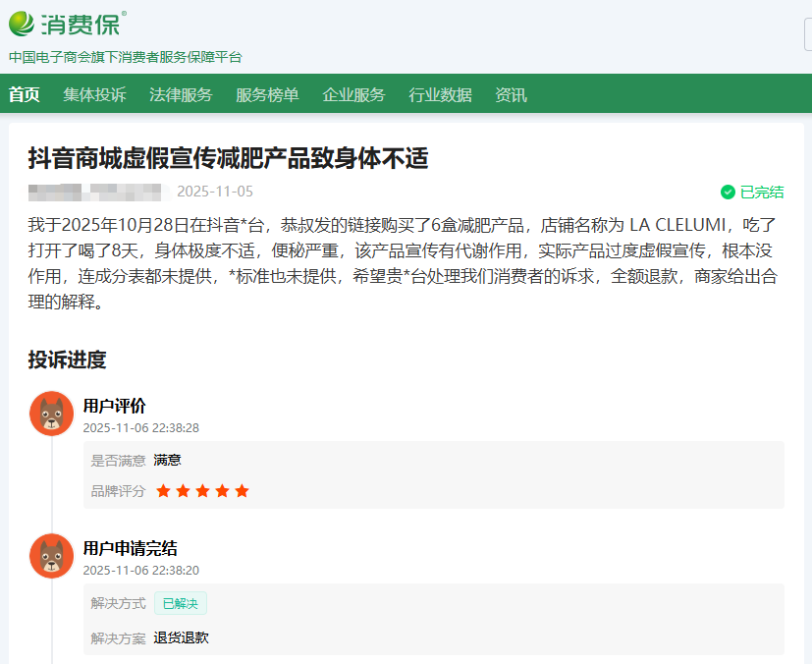The height and width of the screenshot is (664, 812).
Task: Open the 法律服务 menu item
Action: click(x=181, y=95)
